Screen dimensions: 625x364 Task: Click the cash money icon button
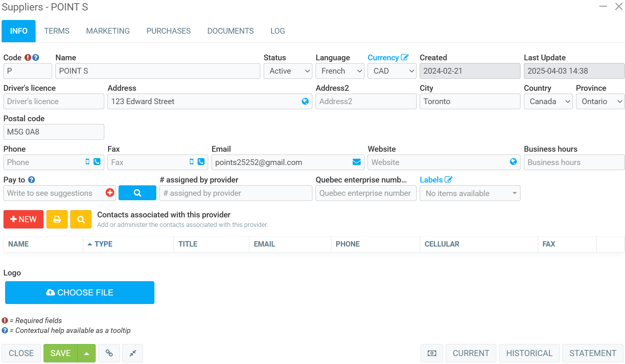tap(431, 353)
